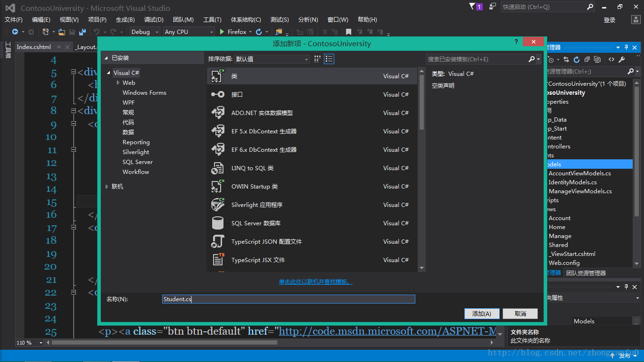Select the Workflow category in the tree
The width and height of the screenshot is (644, 362).
(x=136, y=172)
